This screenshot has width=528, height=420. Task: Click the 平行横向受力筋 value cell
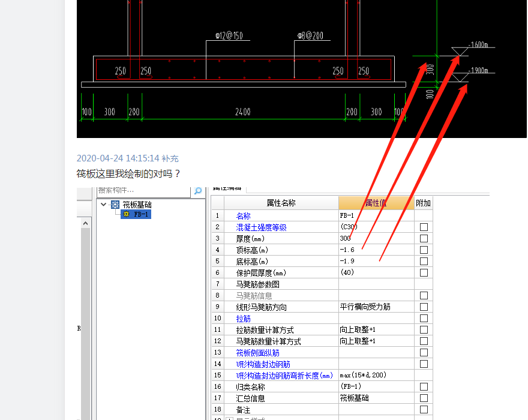pyautogui.click(x=376, y=307)
